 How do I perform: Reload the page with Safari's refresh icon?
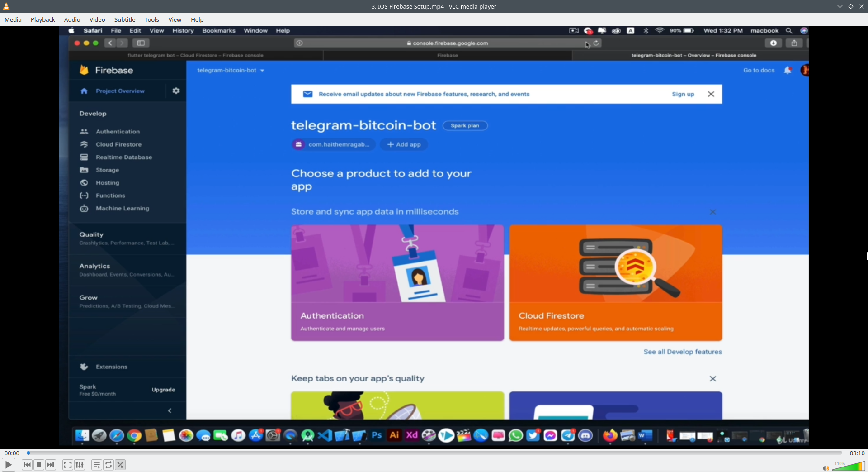click(596, 43)
